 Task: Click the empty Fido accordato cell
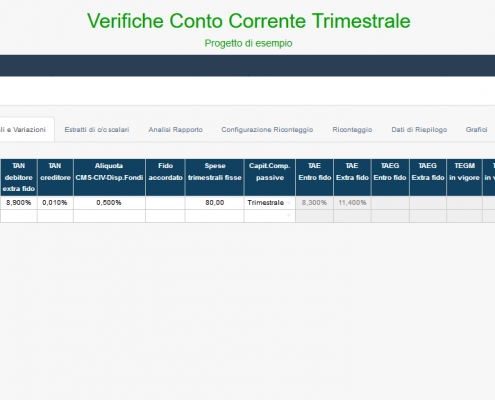click(165, 203)
